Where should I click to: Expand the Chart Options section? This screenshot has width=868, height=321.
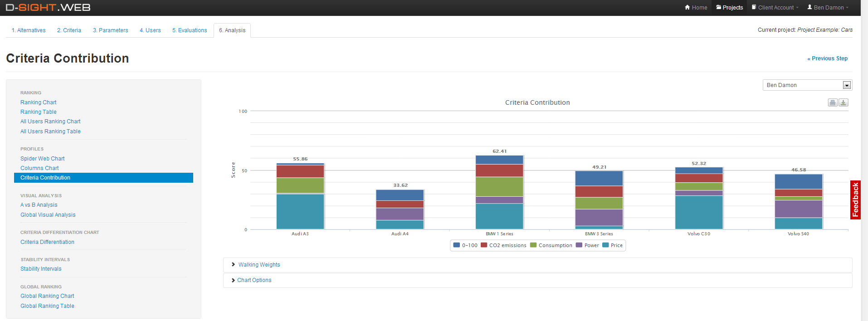tap(254, 280)
